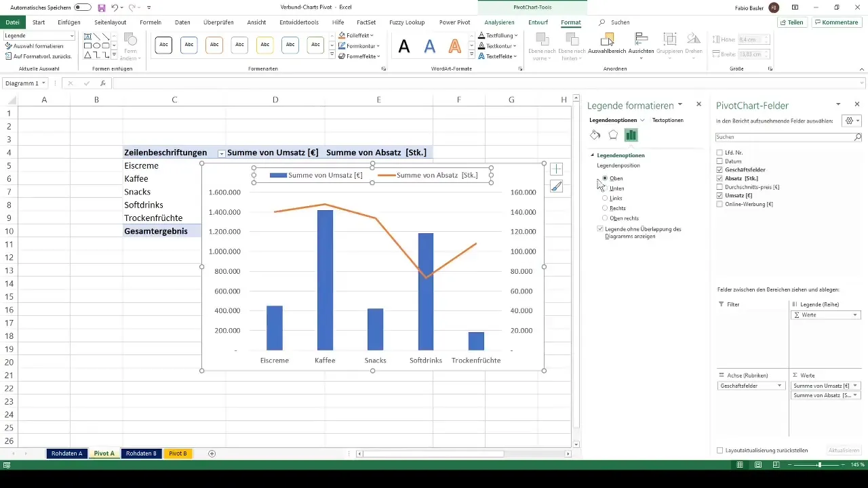Screen dimensions: 868x488
Task: Switch to Einfügen ribbon tab
Action: pos(68,22)
